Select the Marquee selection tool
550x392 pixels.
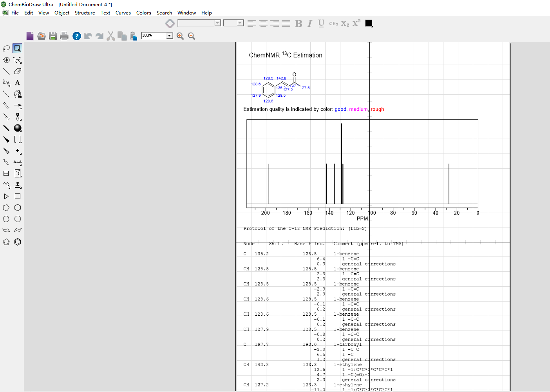pyautogui.click(x=17, y=49)
